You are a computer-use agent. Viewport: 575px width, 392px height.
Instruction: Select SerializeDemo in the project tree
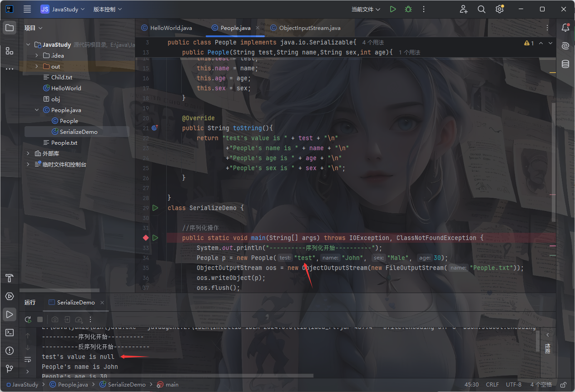(x=79, y=132)
